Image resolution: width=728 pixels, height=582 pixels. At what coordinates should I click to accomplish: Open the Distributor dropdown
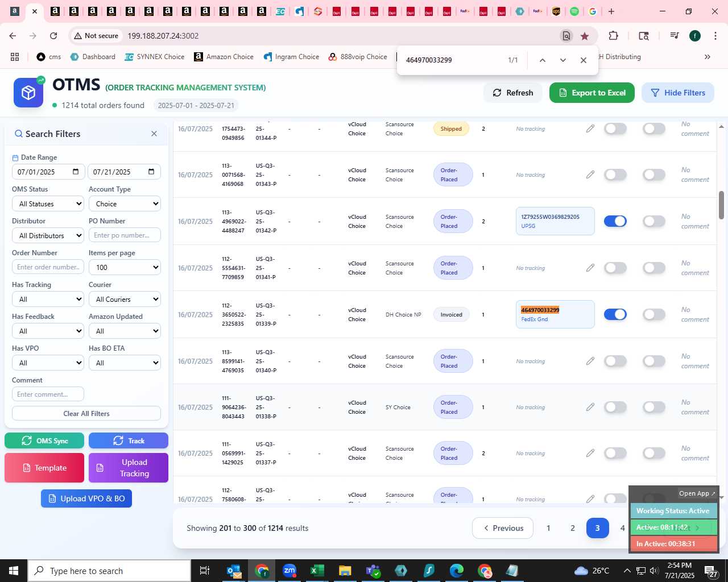click(x=48, y=235)
